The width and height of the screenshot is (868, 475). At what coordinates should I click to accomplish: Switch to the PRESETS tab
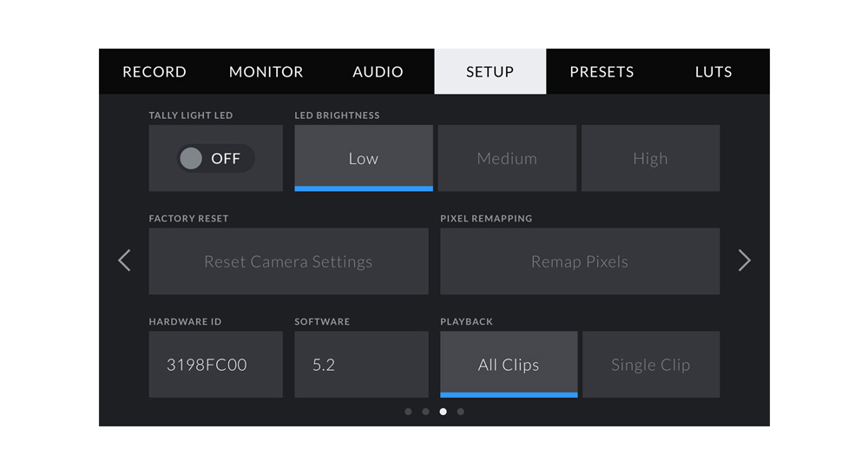point(602,72)
